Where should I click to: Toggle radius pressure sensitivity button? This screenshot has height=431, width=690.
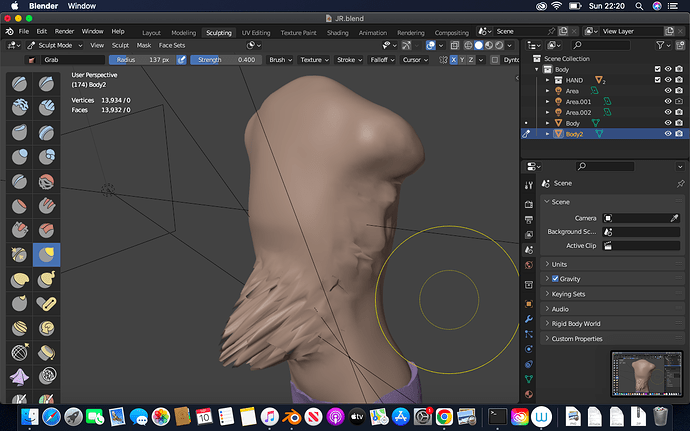click(x=181, y=60)
